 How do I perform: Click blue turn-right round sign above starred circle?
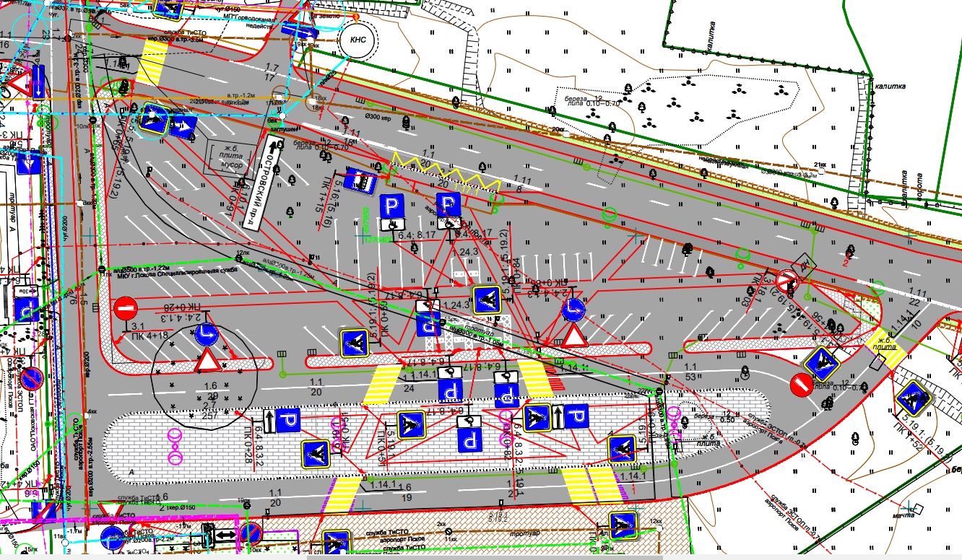[x=207, y=336]
